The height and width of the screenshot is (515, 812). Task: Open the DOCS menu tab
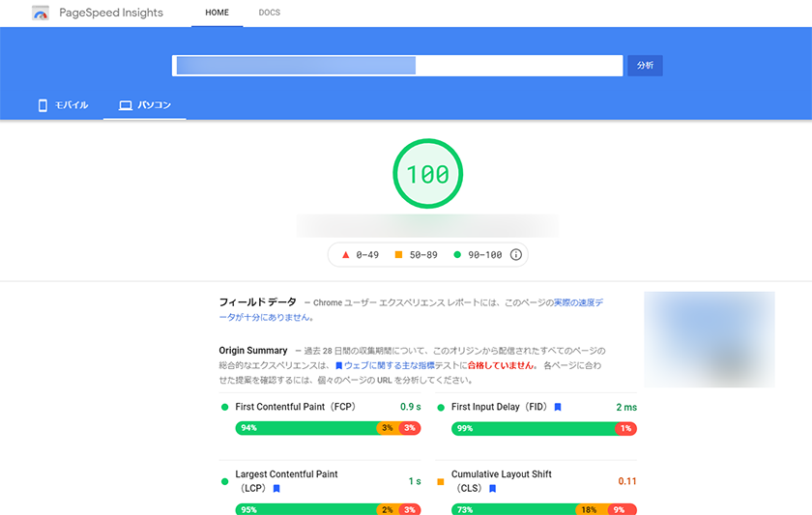click(270, 14)
